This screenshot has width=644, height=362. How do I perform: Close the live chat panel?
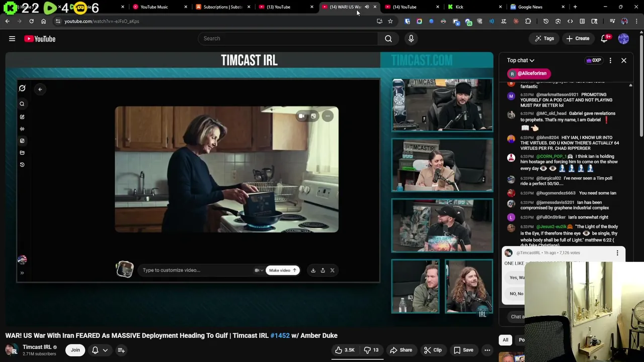point(623,60)
